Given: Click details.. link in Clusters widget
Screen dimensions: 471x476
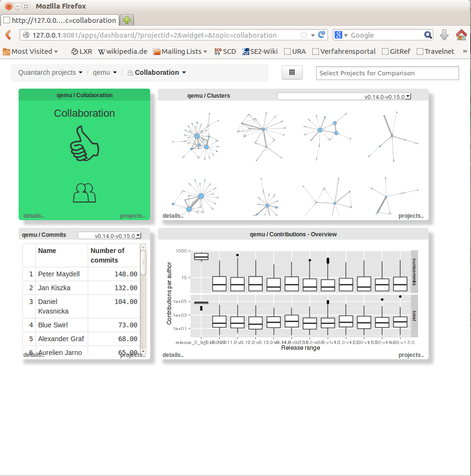Looking at the screenshot, I should point(173,216).
